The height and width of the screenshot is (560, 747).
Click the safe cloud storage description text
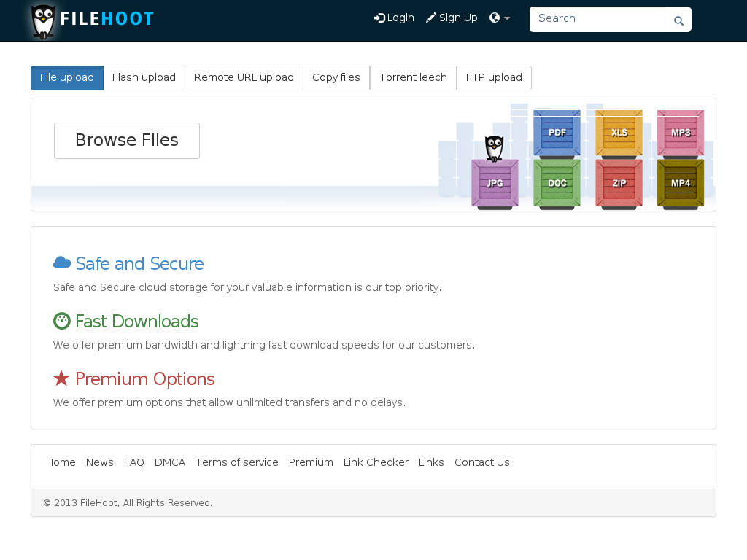(247, 287)
